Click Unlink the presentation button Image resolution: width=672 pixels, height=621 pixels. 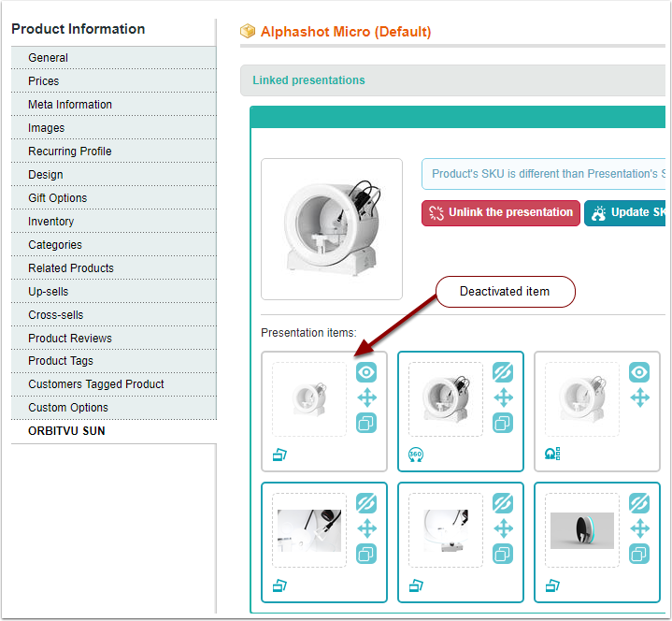click(x=501, y=212)
